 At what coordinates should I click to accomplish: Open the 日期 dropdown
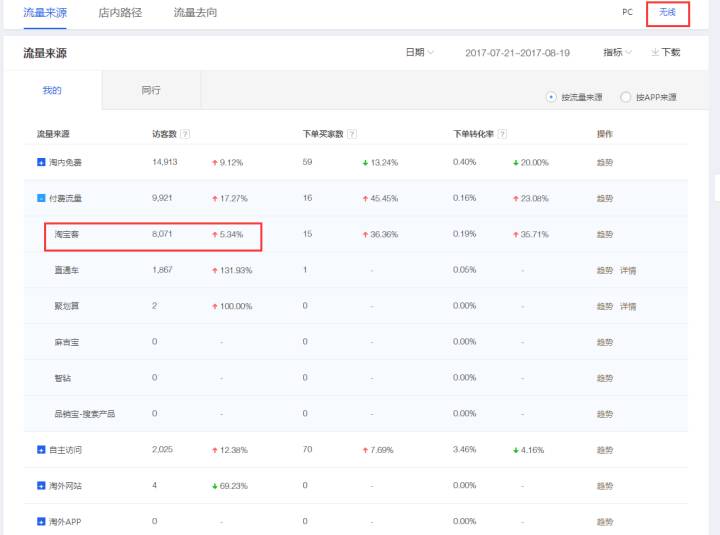point(419,52)
